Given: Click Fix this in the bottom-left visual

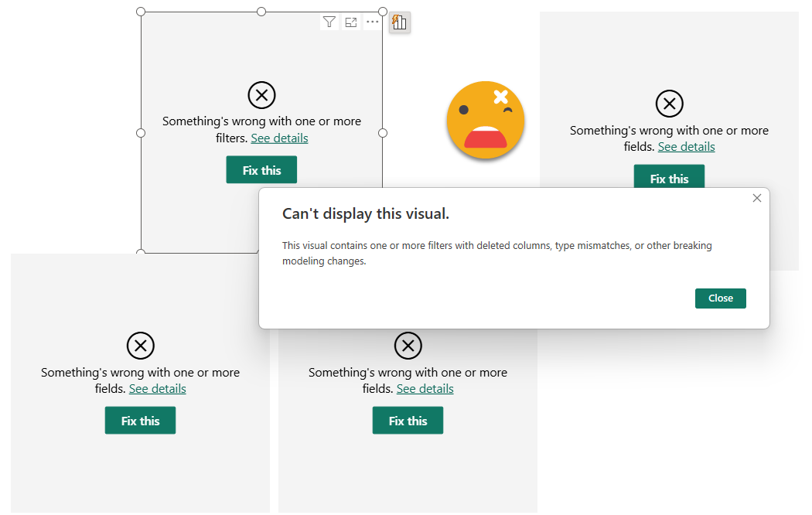Looking at the screenshot, I should pos(140,421).
